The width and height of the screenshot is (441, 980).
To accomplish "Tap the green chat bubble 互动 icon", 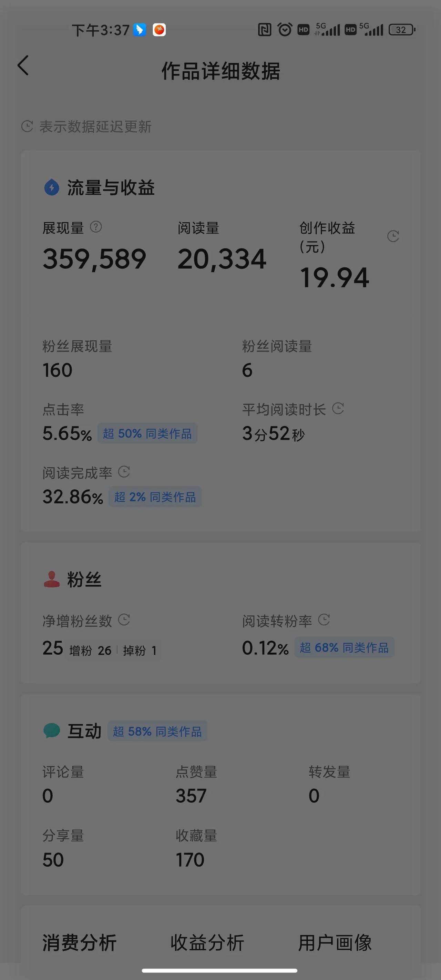I will (52, 731).
